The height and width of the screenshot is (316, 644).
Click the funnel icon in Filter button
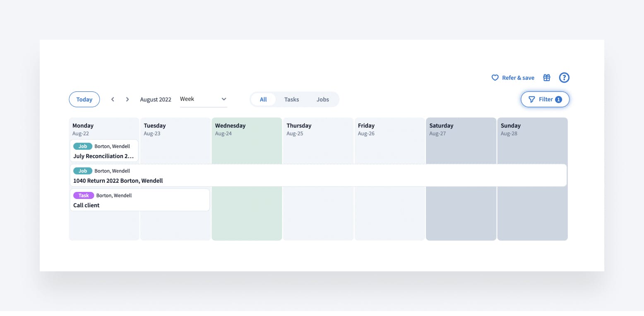point(532,99)
